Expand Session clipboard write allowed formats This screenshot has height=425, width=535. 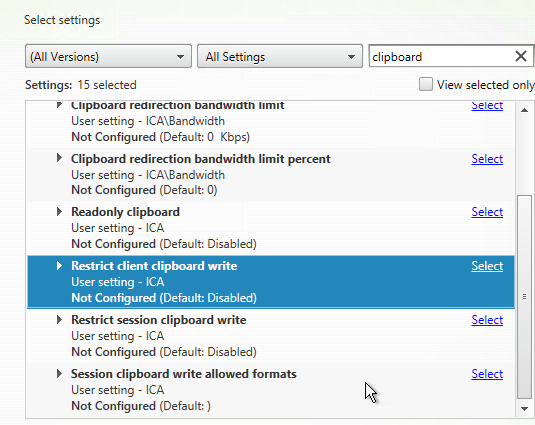(x=59, y=373)
